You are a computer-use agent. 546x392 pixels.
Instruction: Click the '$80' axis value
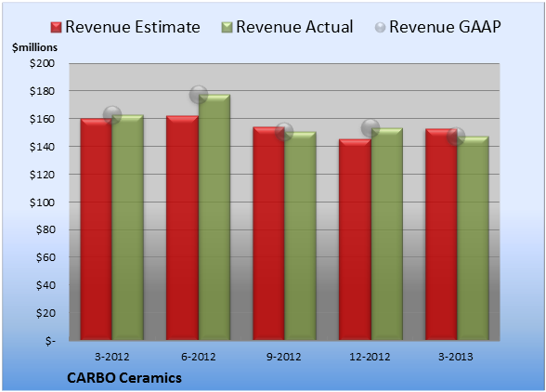pos(45,229)
